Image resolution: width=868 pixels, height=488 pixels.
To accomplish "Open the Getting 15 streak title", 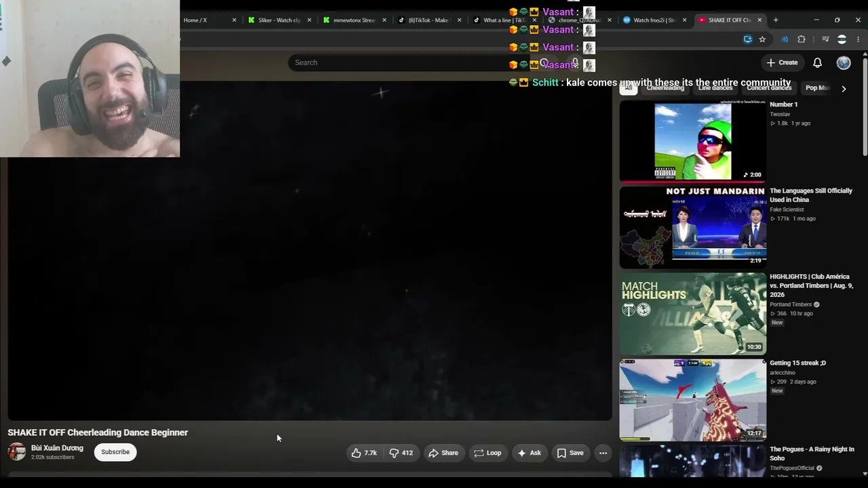I will [x=797, y=363].
